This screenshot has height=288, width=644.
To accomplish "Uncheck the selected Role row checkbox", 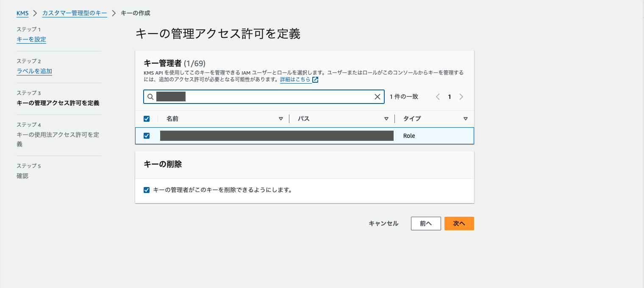I will click(147, 135).
